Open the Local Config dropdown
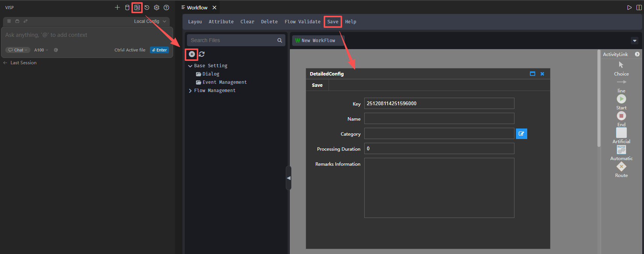644x254 pixels. [x=150, y=21]
